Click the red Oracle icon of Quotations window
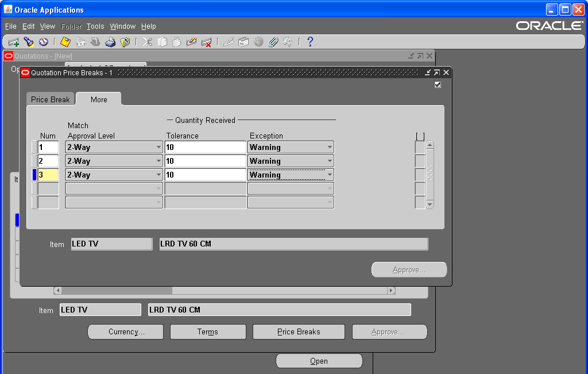Image resolution: width=588 pixels, height=374 pixels. pos(9,56)
